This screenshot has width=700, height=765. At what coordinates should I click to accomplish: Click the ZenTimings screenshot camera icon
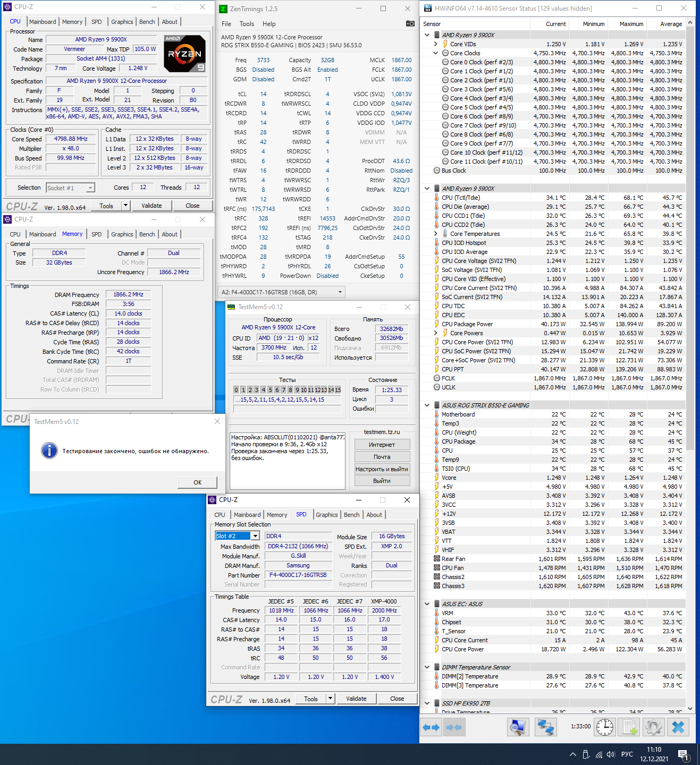tap(410, 23)
